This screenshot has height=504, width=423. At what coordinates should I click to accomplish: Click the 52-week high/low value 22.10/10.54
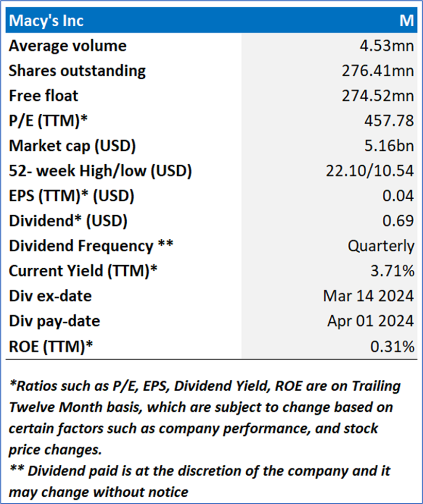[369, 170]
